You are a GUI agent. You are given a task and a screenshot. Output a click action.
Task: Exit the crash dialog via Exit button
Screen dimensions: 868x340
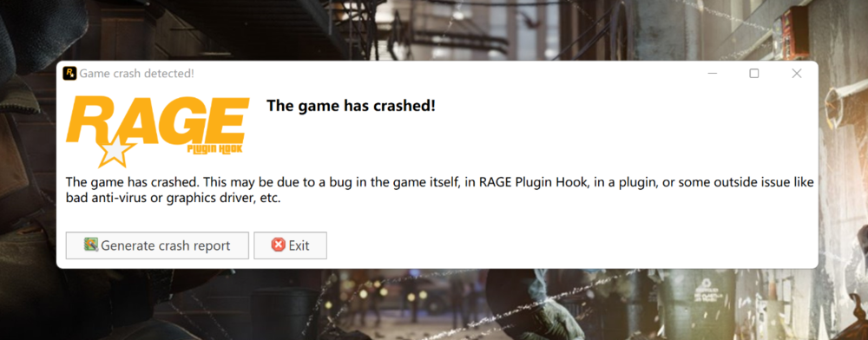tap(290, 245)
